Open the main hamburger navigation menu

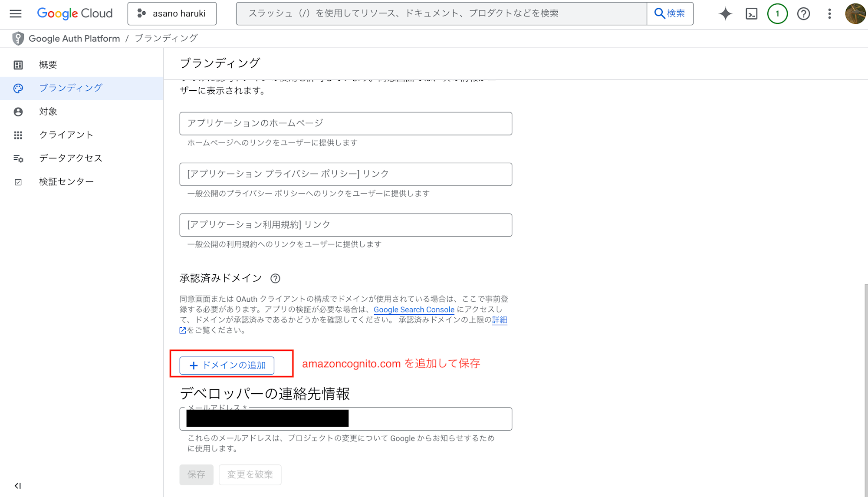16,13
